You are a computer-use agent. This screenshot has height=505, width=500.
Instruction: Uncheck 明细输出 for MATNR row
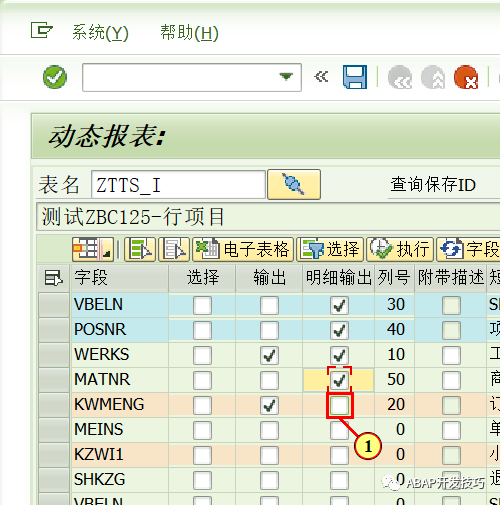tap(339, 380)
